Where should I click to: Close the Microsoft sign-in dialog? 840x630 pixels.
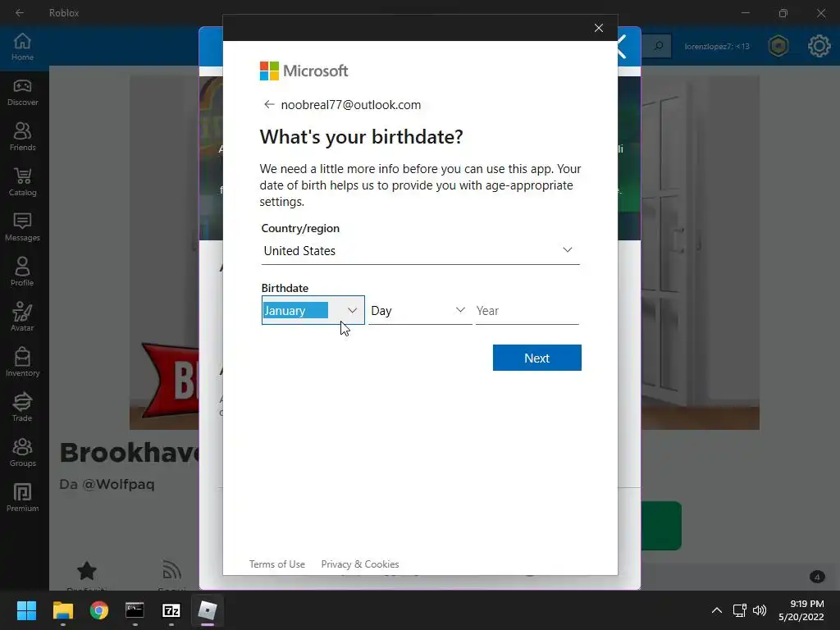(x=598, y=28)
